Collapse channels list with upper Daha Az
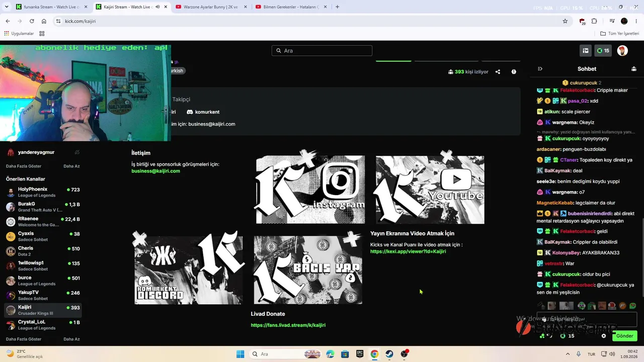Image resolution: width=644 pixels, height=362 pixels. (71, 166)
